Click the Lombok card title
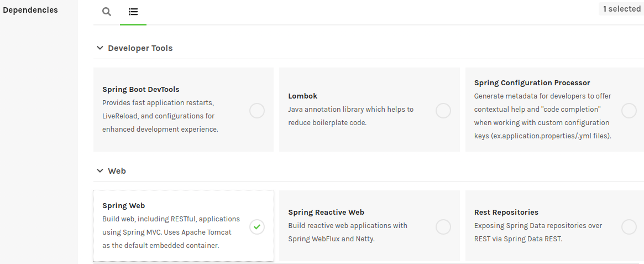Viewport: 644px width, 264px height. (303, 96)
